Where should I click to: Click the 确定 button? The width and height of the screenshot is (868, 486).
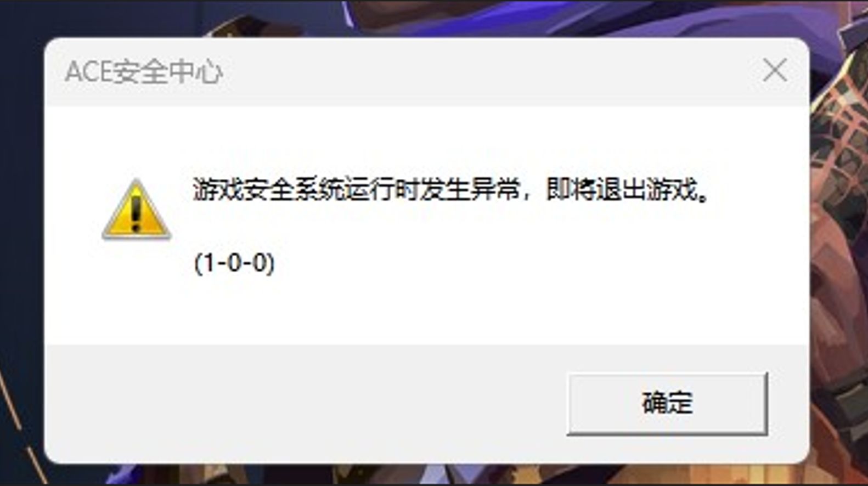pos(667,404)
